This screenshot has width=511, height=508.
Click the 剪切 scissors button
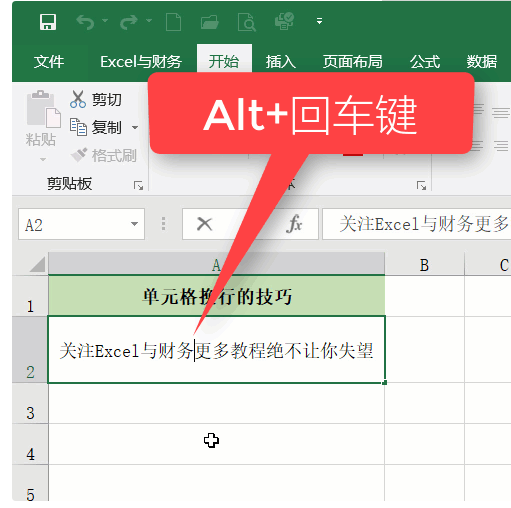point(96,99)
